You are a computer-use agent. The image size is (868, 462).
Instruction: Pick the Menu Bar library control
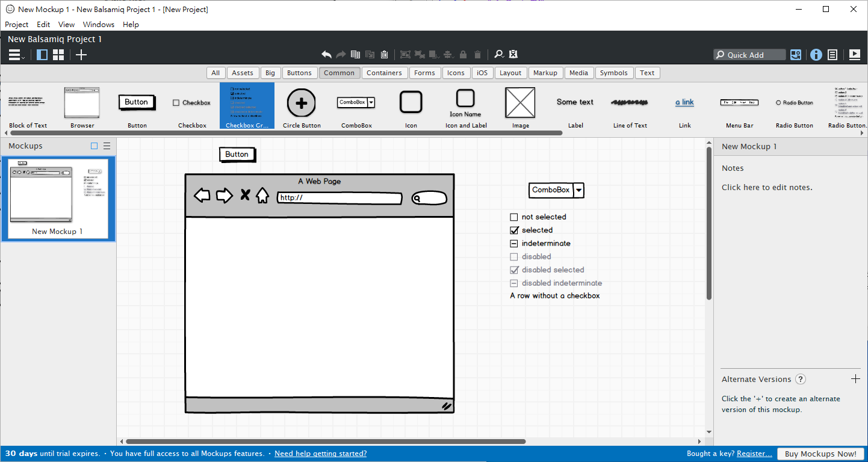[x=739, y=106]
